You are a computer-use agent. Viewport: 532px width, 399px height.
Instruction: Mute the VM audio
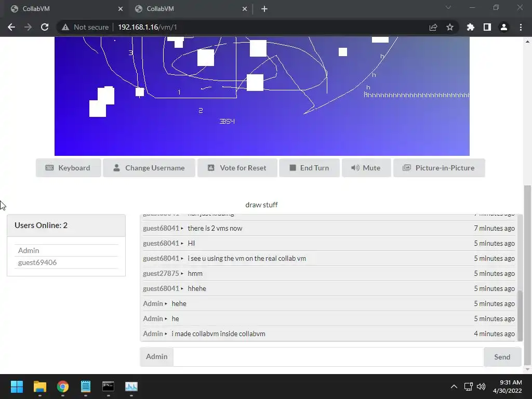click(366, 168)
